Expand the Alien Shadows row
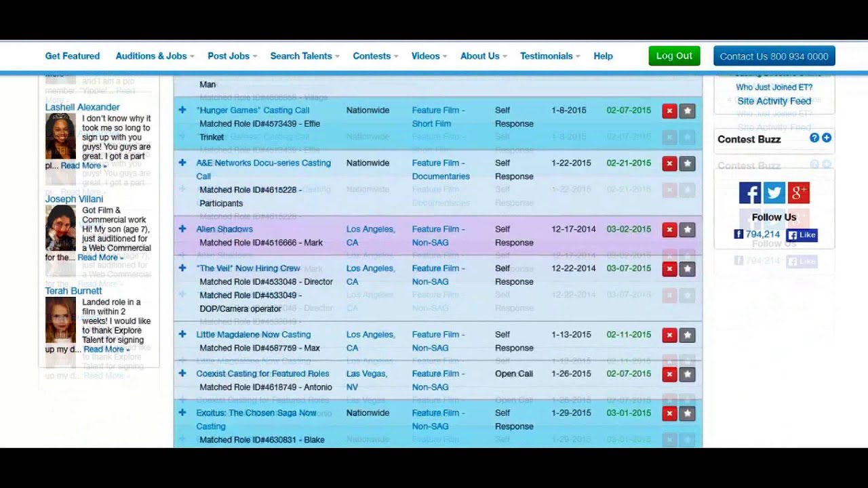Viewport: 868px width, 488px height. tap(182, 228)
